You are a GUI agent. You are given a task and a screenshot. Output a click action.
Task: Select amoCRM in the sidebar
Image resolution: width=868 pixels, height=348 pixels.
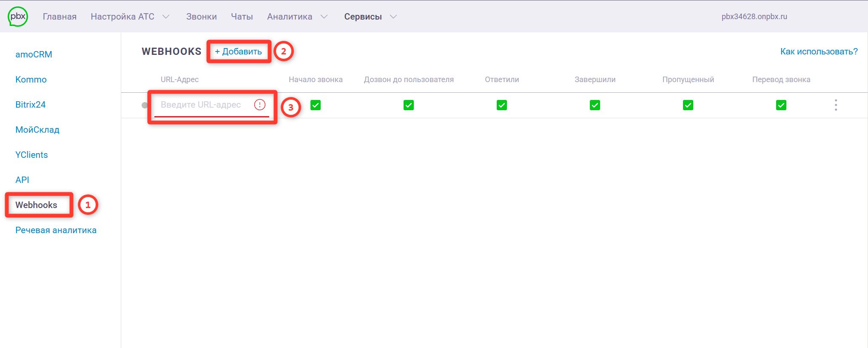tap(34, 54)
